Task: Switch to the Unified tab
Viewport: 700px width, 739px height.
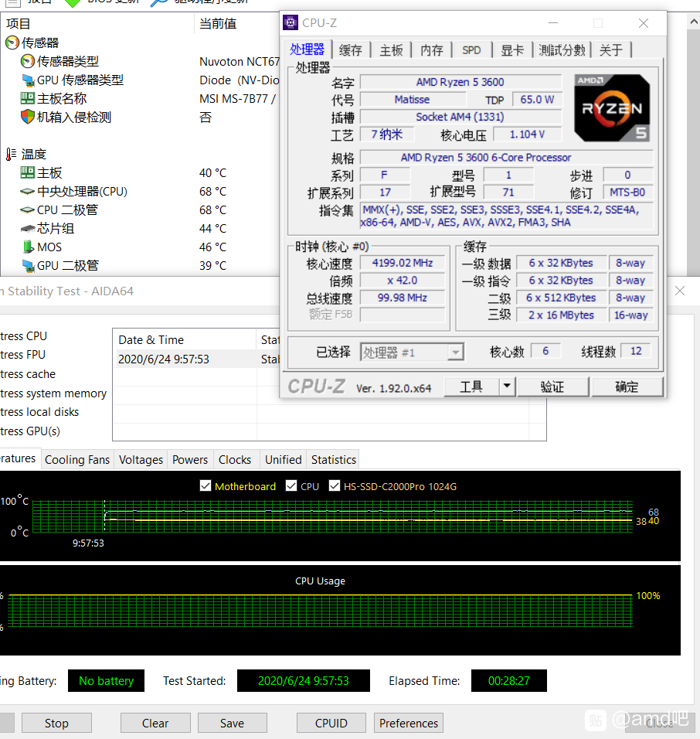Action: (283, 459)
